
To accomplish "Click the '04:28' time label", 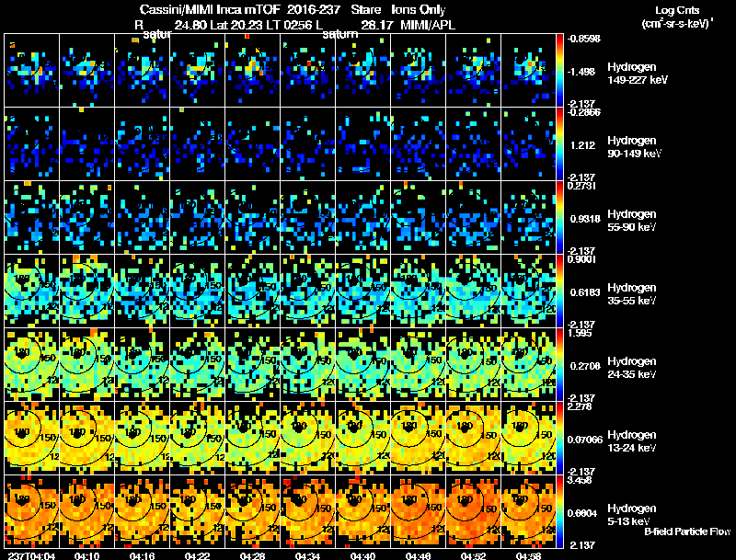I will click(252, 555).
